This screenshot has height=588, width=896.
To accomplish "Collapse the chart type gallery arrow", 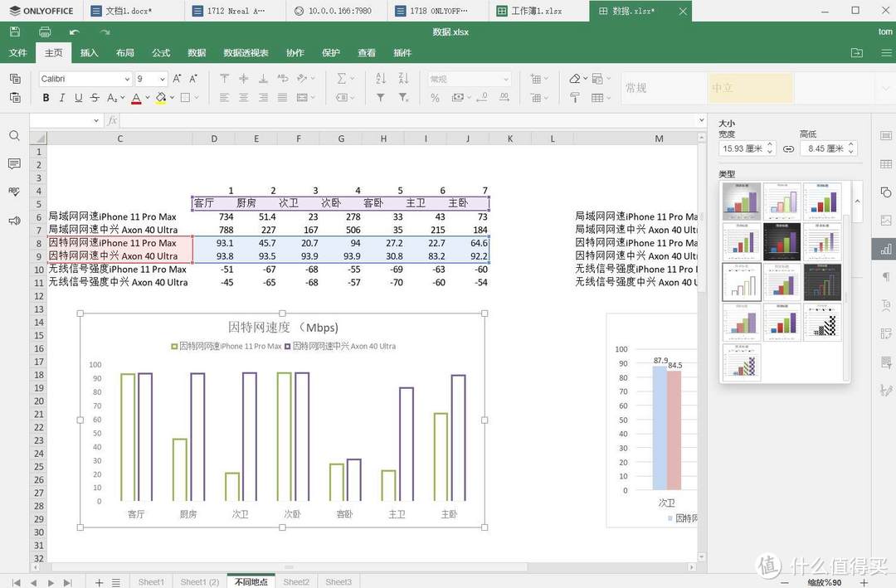I will pos(857,202).
